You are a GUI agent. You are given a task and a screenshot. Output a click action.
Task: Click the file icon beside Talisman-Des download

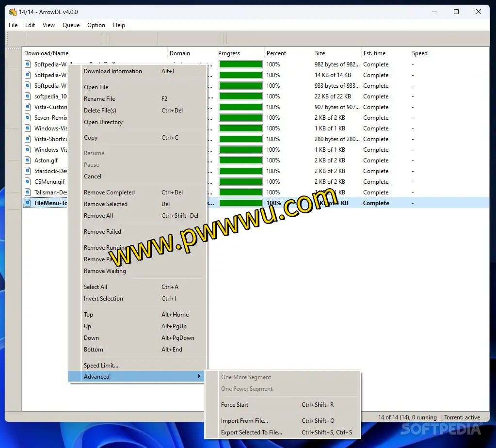pos(29,192)
